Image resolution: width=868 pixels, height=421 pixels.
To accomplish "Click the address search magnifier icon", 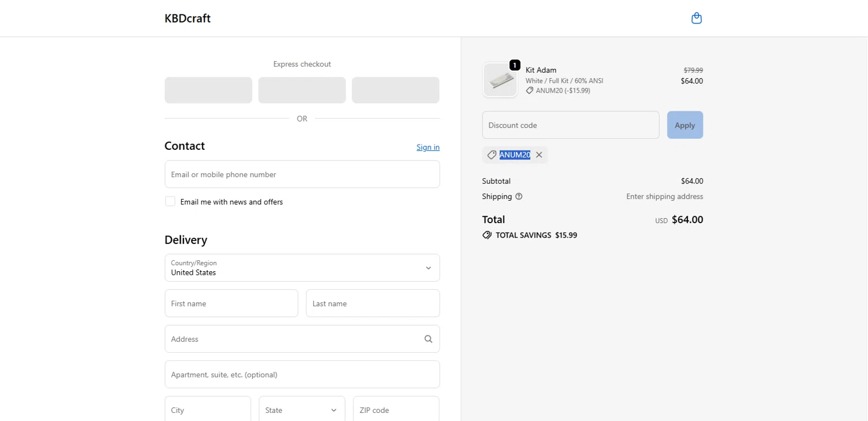I will (428, 339).
